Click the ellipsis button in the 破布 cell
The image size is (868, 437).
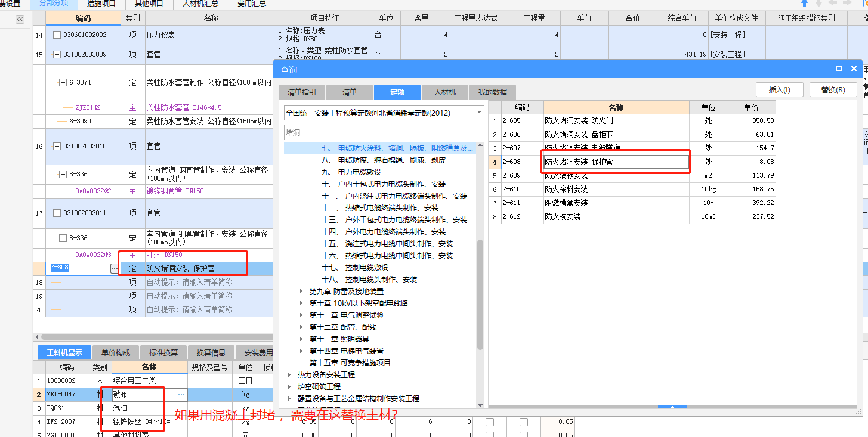click(181, 395)
